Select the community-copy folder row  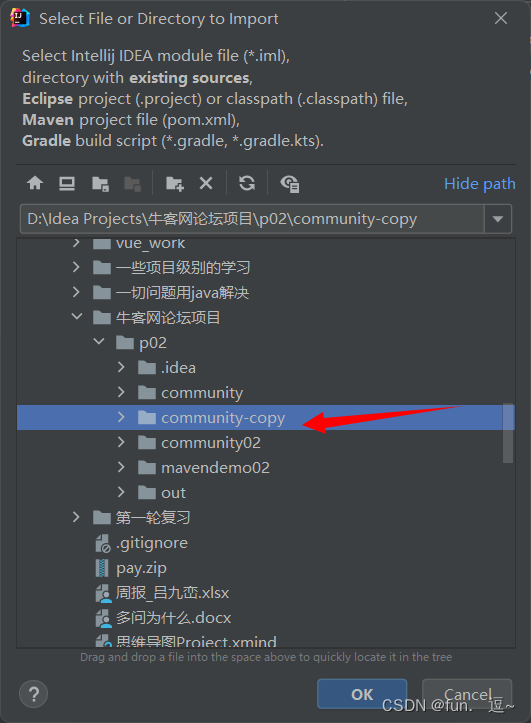[266, 417]
